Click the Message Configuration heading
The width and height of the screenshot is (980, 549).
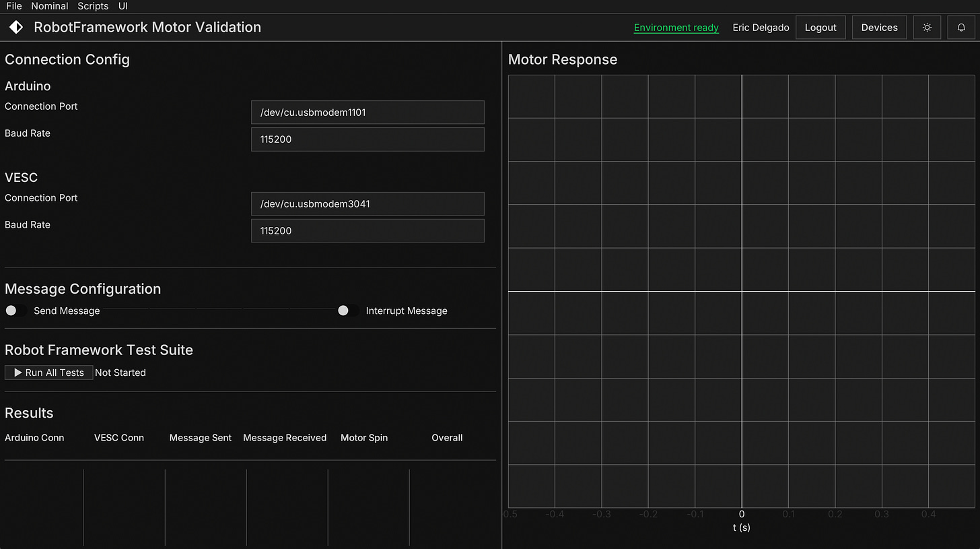pos(83,289)
